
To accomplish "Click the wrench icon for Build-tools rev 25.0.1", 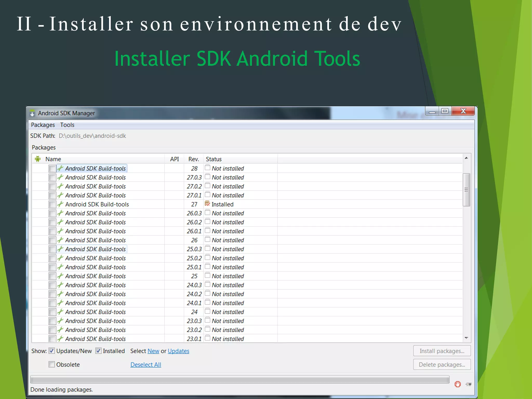I will pos(60,267).
